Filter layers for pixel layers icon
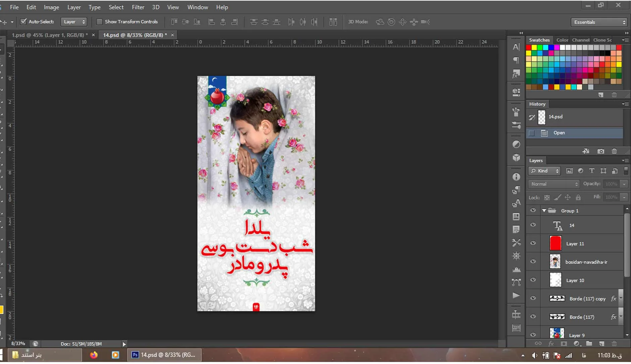 pyautogui.click(x=570, y=171)
